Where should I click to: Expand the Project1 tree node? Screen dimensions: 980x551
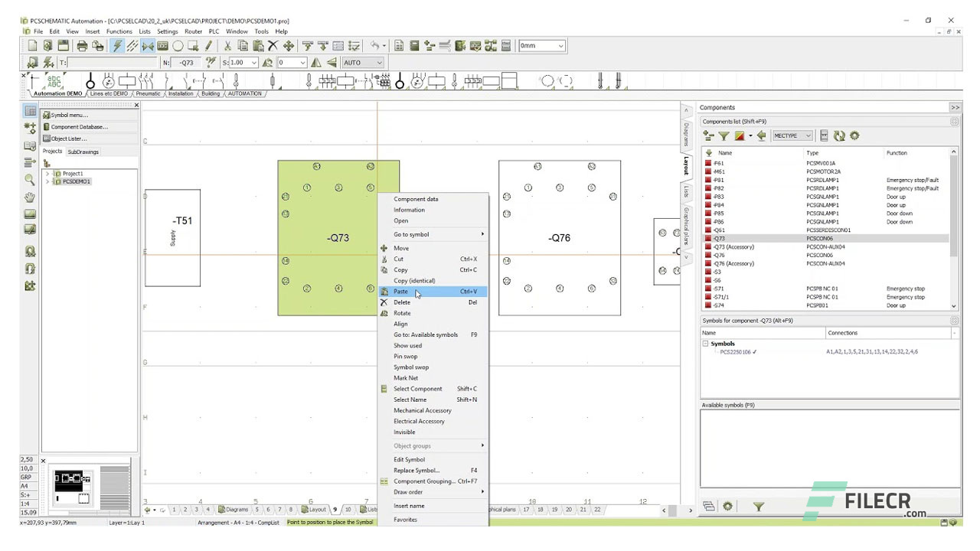(47, 174)
